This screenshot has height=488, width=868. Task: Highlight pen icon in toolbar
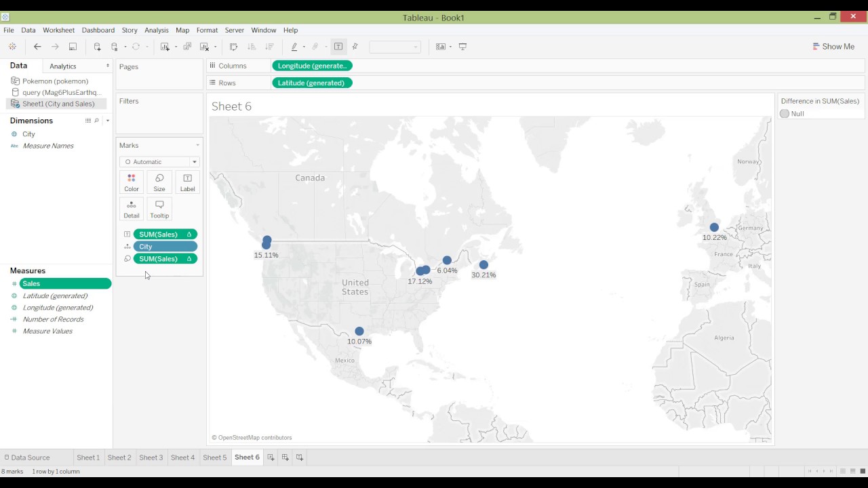point(294,47)
